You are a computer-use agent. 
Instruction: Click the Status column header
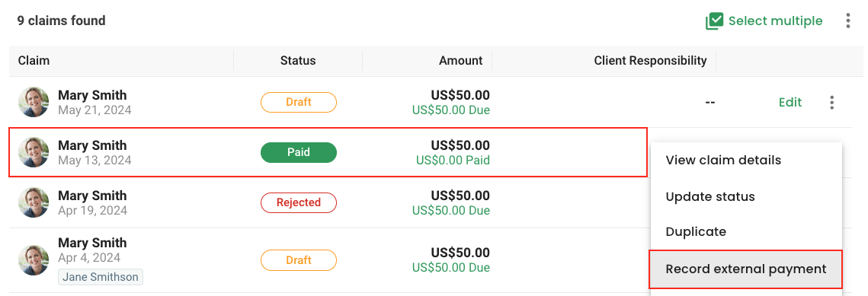coord(298,61)
